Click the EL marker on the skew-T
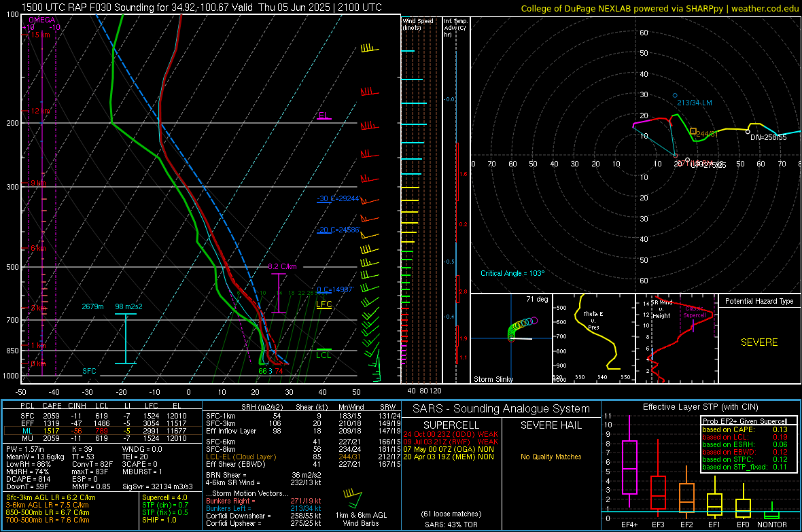The height and width of the screenshot is (532, 802). pos(324,115)
